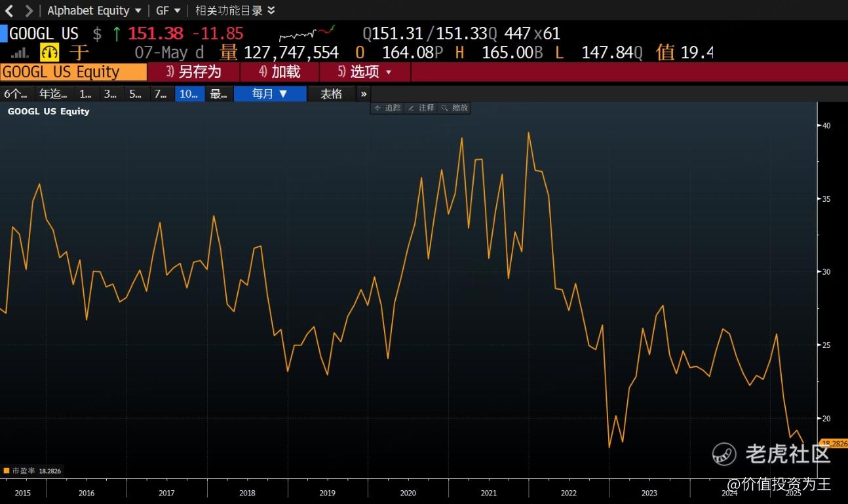Image resolution: width=848 pixels, height=504 pixels.
Task: Click the GOOGL US ticker text
Action: 44,33
